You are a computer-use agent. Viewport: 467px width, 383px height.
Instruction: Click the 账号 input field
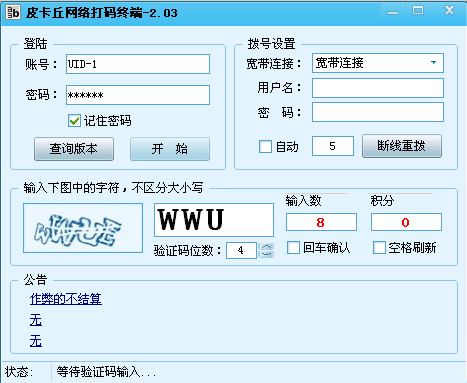138,64
